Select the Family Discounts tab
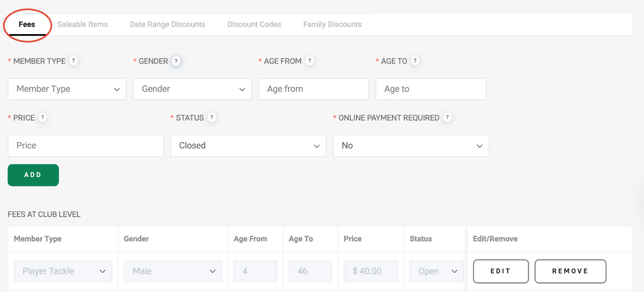The image size is (644, 292). click(333, 24)
